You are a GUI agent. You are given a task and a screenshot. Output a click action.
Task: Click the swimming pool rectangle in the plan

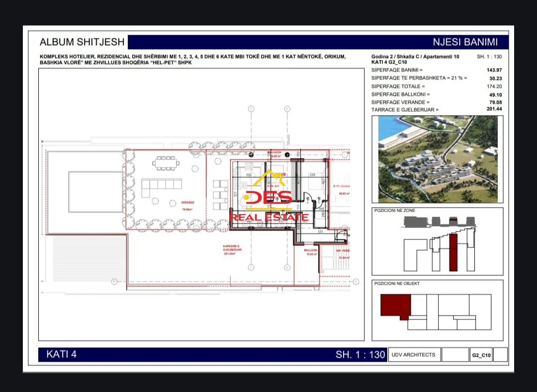click(x=95, y=192)
